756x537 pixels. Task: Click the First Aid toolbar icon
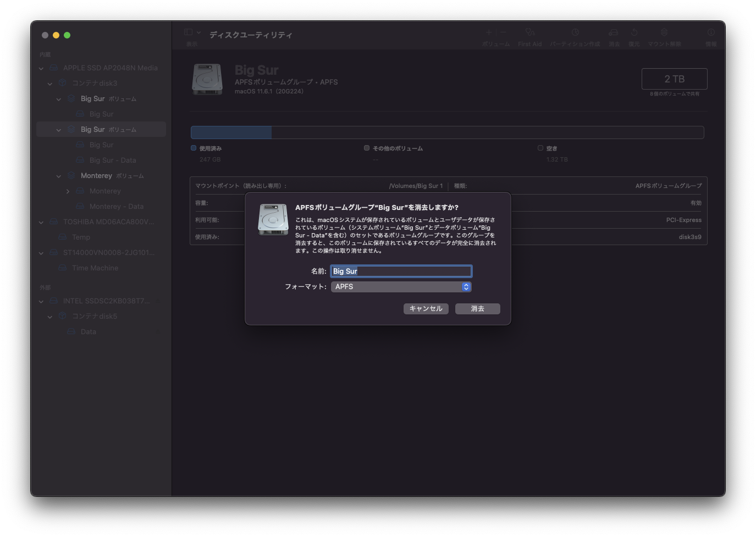click(529, 32)
